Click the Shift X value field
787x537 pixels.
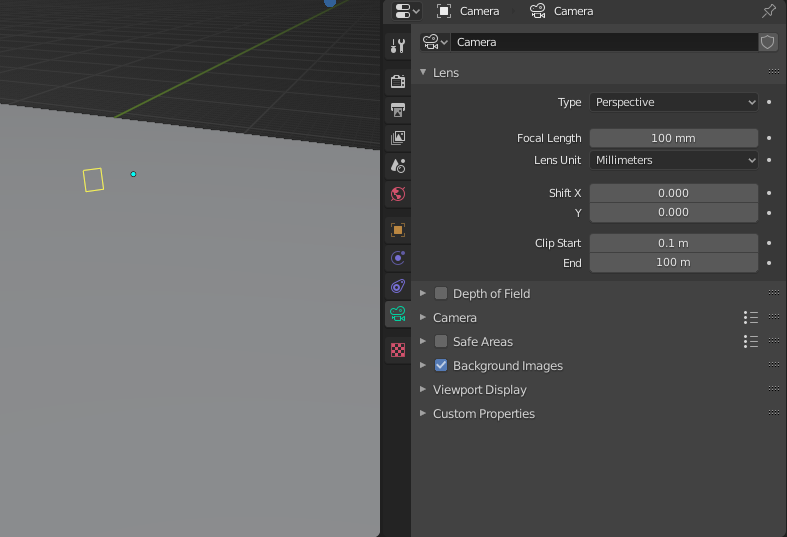[x=674, y=193]
